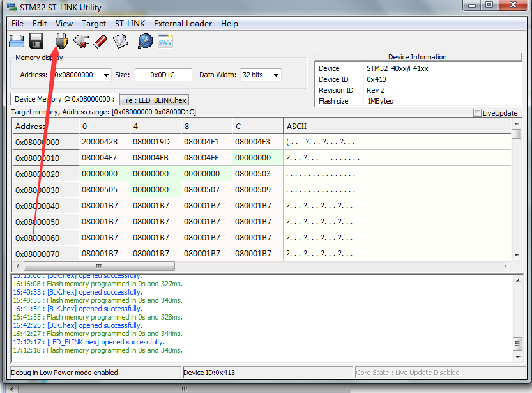
Task: Click STM32 ST-LINK Utility title bar icon
Action: tap(11, 6)
